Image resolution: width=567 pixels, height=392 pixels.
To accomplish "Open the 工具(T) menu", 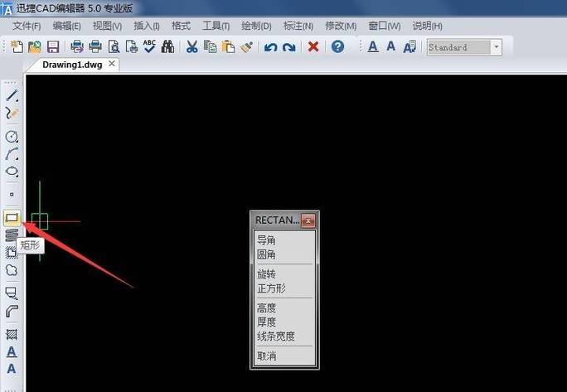I will 216,26.
